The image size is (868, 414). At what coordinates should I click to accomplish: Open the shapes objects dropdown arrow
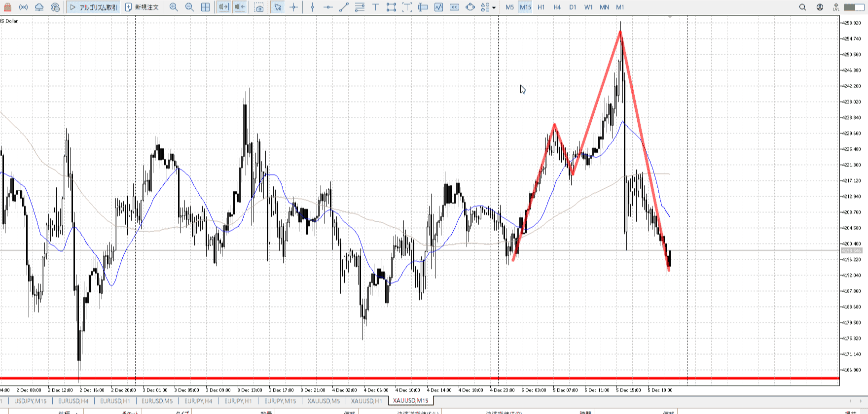pyautogui.click(x=494, y=8)
